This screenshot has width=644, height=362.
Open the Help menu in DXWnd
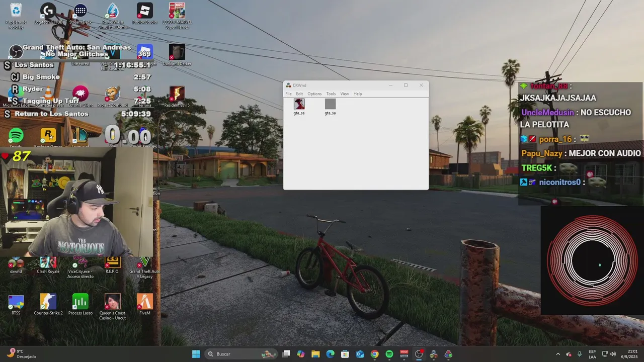(357, 94)
